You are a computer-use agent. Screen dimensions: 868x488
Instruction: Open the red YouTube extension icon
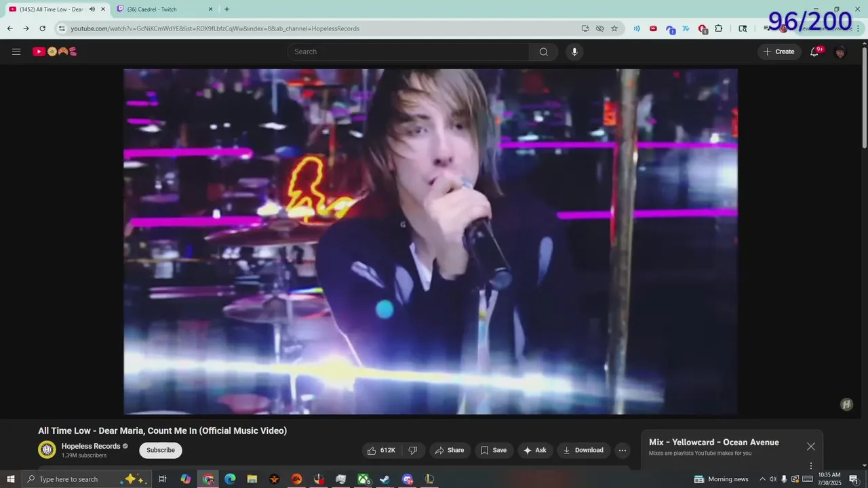click(x=653, y=28)
